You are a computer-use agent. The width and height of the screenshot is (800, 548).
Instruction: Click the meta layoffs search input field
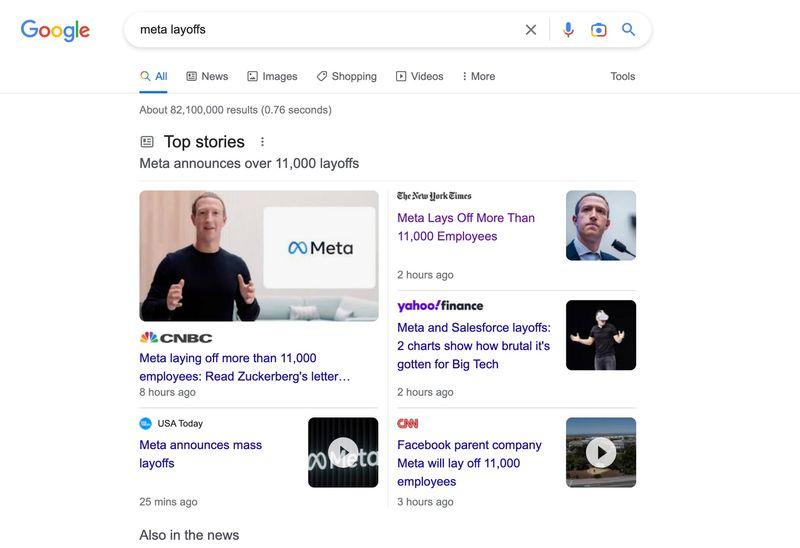pos(320,30)
